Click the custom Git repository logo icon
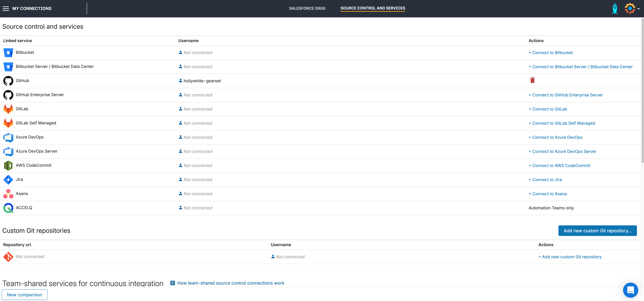 tap(8, 257)
